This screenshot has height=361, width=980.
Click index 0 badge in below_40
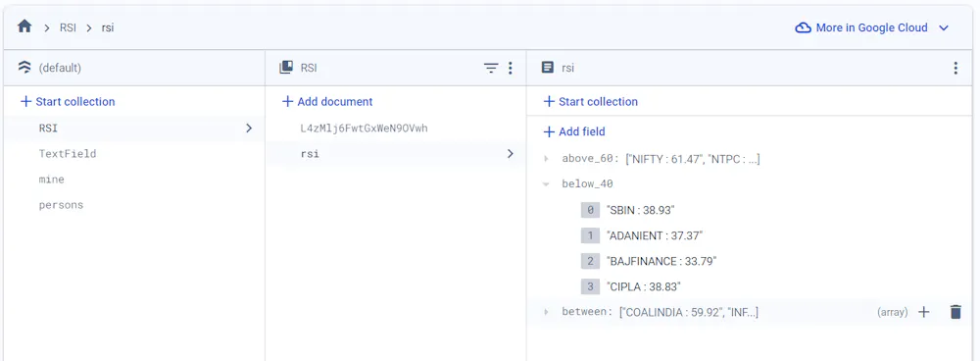(x=590, y=210)
